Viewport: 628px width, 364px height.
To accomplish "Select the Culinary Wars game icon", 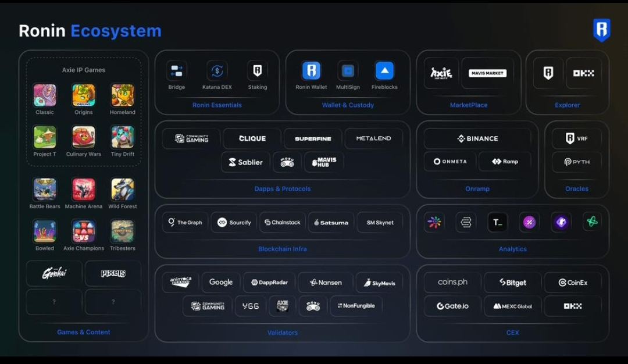I will pos(83,137).
